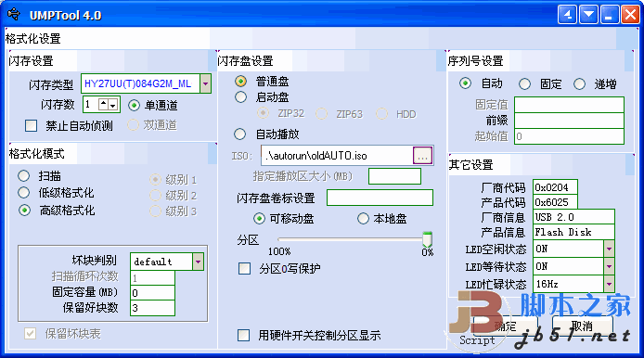
Task: Click the 序列号设置 section label
Action: pyautogui.click(x=476, y=61)
